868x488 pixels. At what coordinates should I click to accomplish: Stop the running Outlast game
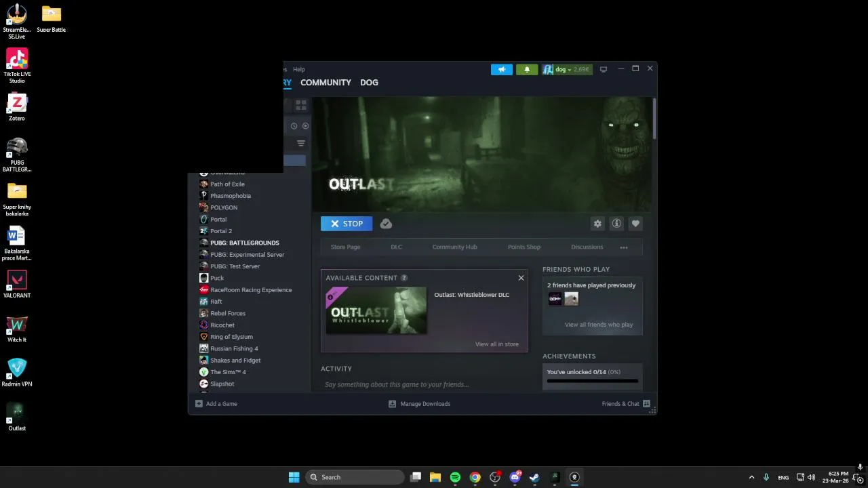tap(347, 224)
